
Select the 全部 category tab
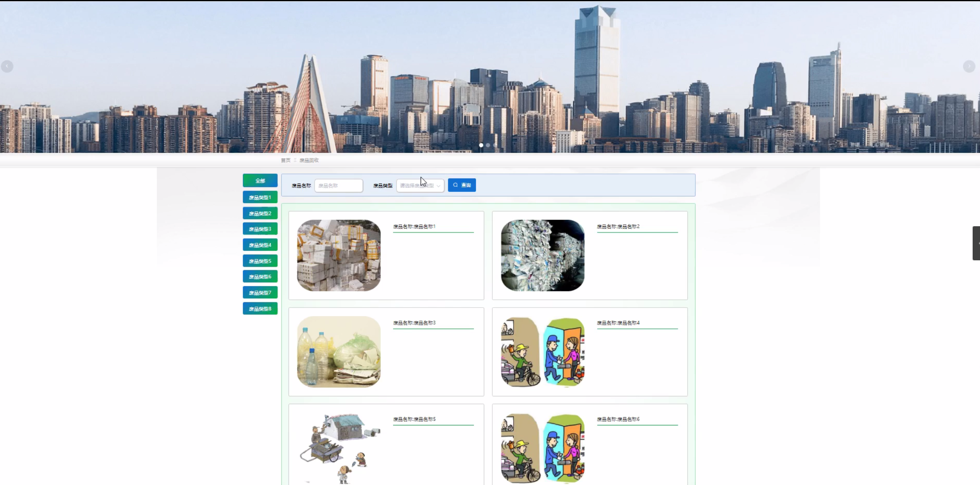click(x=260, y=181)
